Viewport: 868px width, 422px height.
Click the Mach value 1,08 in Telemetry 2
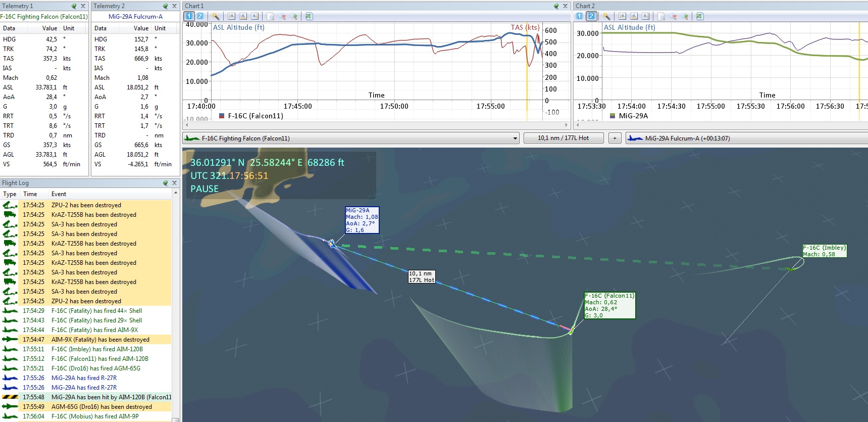(x=143, y=78)
